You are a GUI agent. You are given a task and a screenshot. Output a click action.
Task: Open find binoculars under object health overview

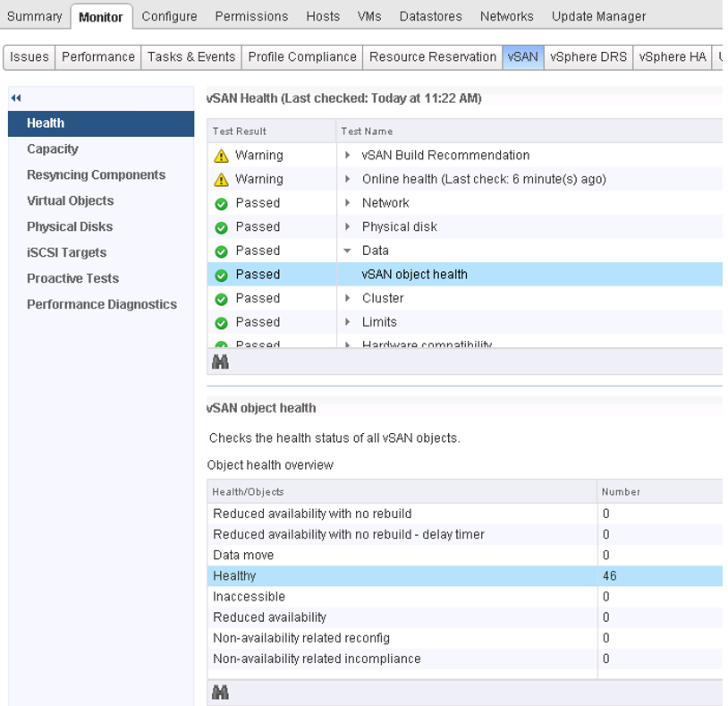coord(220,692)
